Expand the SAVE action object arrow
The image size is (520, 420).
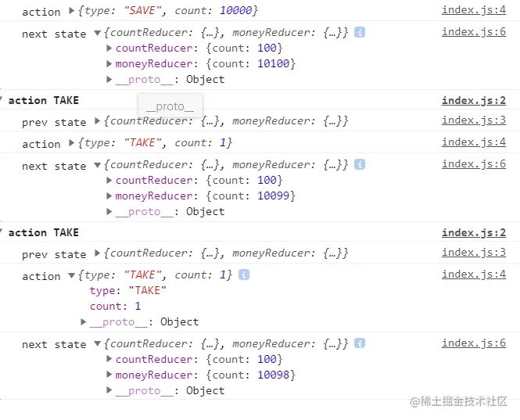(71, 11)
